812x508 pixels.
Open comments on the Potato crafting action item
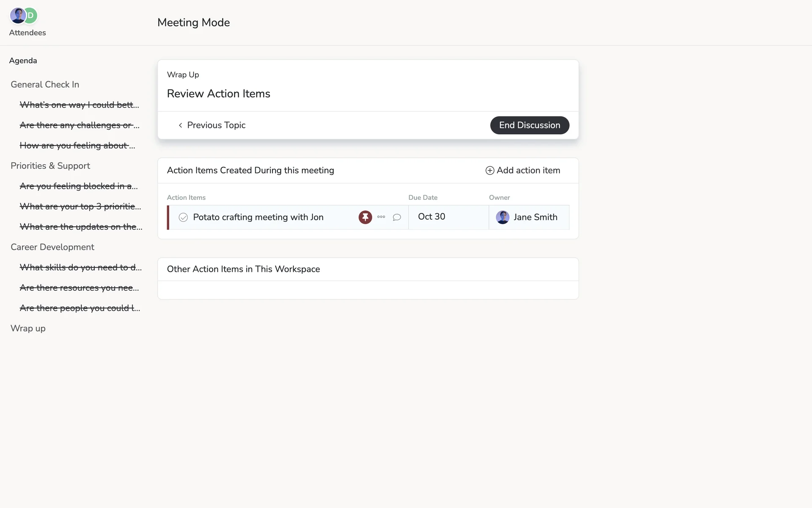(x=397, y=217)
